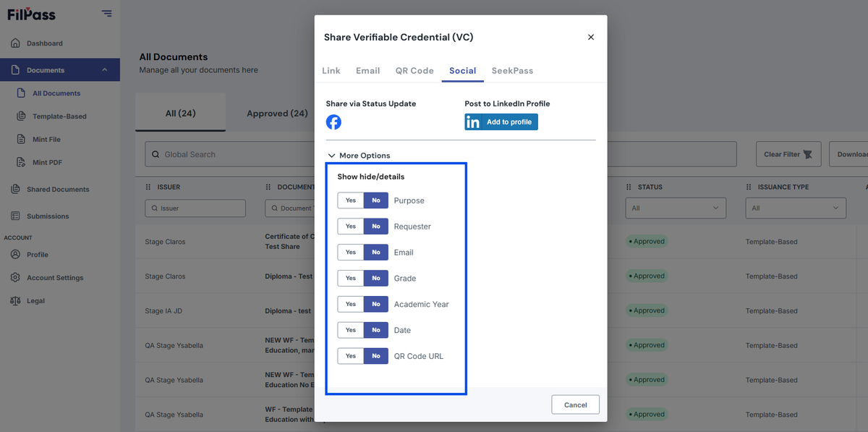This screenshot has height=432, width=868.
Task: Set Academic Year toggle to Yes
Action: (351, 305)
